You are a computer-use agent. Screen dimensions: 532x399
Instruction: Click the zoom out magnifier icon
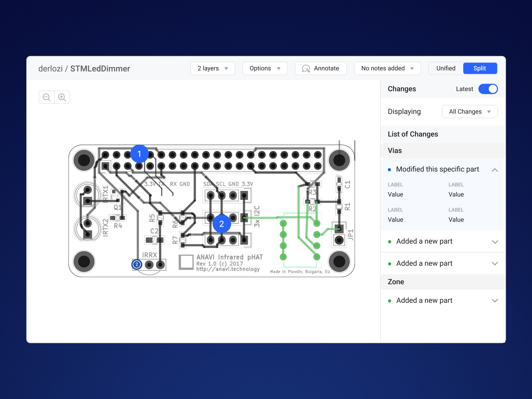pos(46,97)
